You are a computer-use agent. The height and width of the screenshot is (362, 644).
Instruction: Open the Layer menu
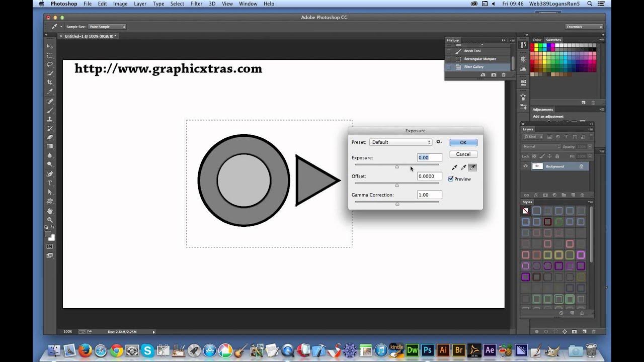(140, 4)
